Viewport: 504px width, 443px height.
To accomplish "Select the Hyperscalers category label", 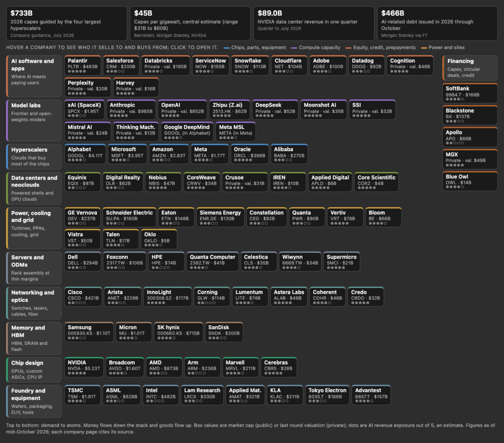I will [34, 157].
